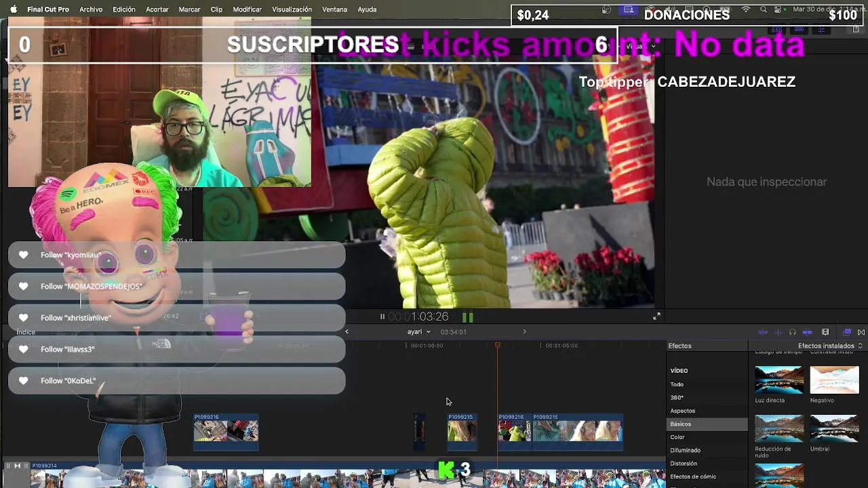The image size is (868, 488).
Task: Open the Apple menu
Action: coord(13,9)
